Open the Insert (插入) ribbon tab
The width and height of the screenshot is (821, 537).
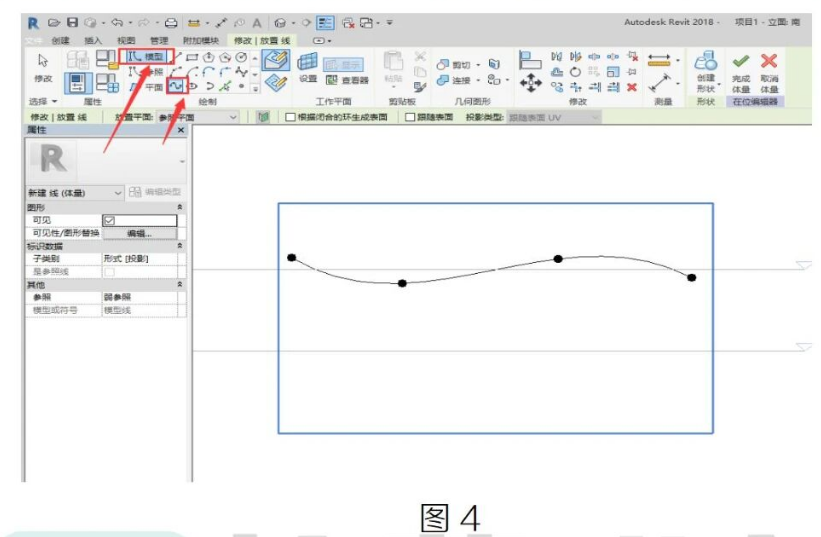pos(93,40)
